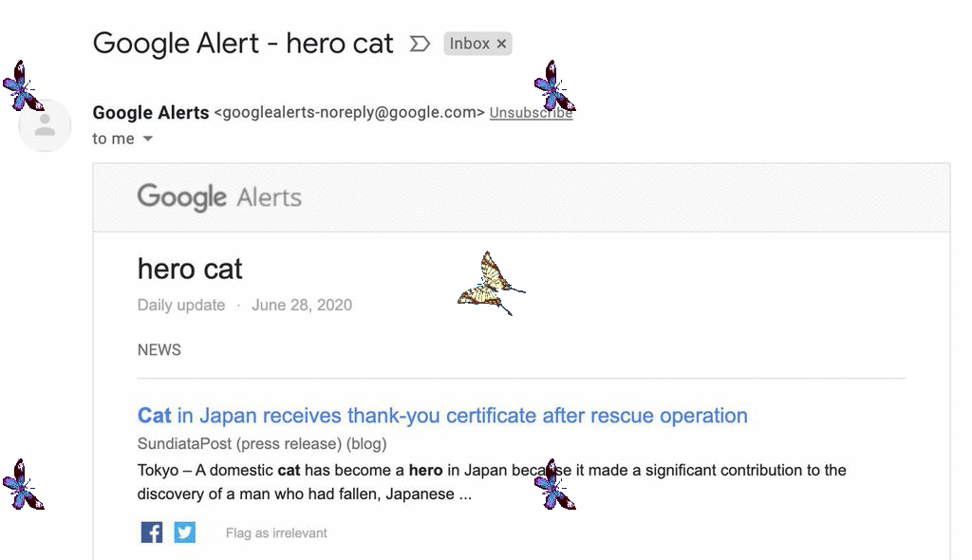This screenshot has height=560, width=972.
Task: Share the article on Facebook
Action: 152,532
